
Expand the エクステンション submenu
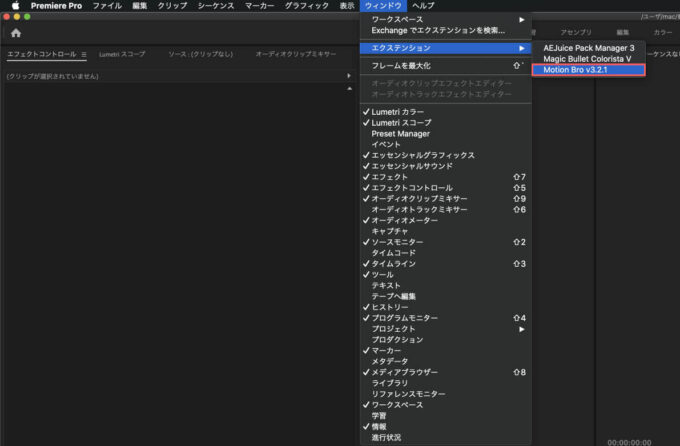click(x=445, y=48)
